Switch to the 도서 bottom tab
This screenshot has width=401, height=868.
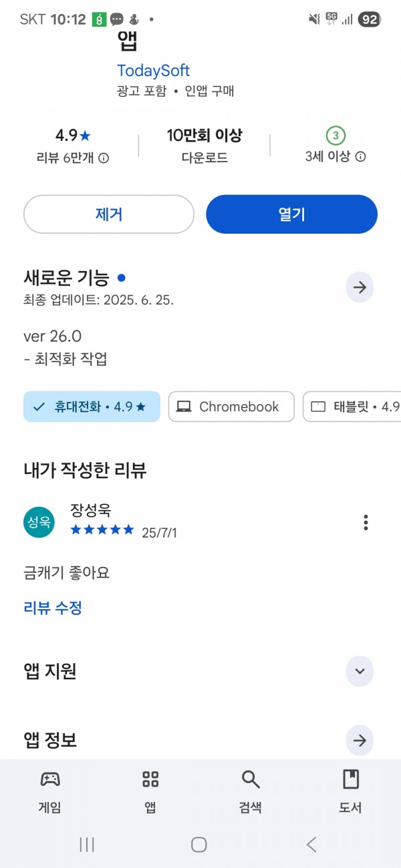351,792
